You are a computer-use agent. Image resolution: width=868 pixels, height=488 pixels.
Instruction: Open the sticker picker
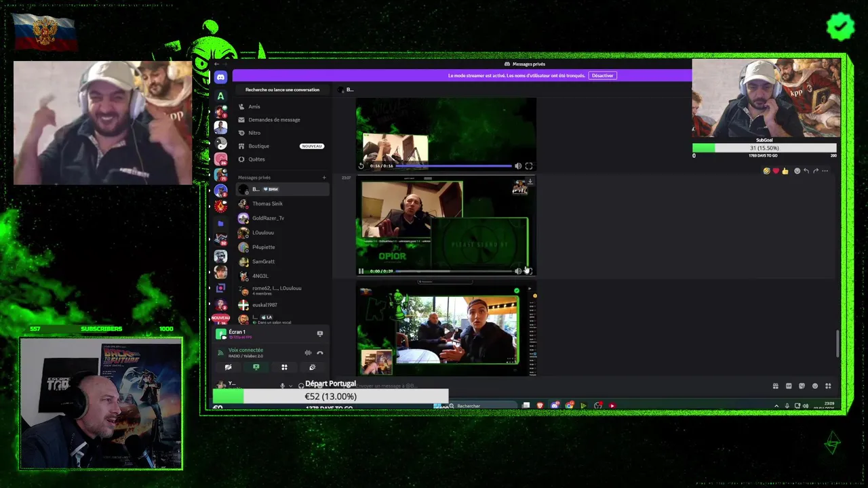coord(802,386)
